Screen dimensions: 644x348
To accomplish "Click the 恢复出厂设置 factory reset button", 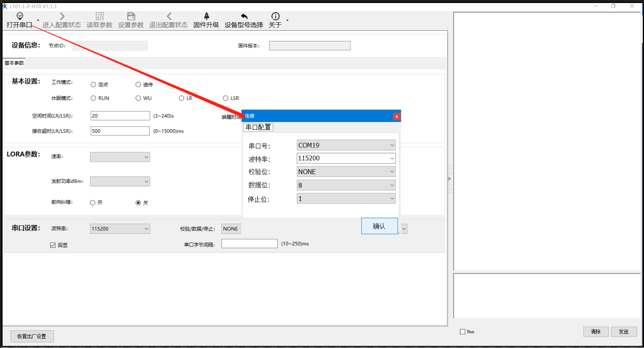I will [x=32, y=336].
